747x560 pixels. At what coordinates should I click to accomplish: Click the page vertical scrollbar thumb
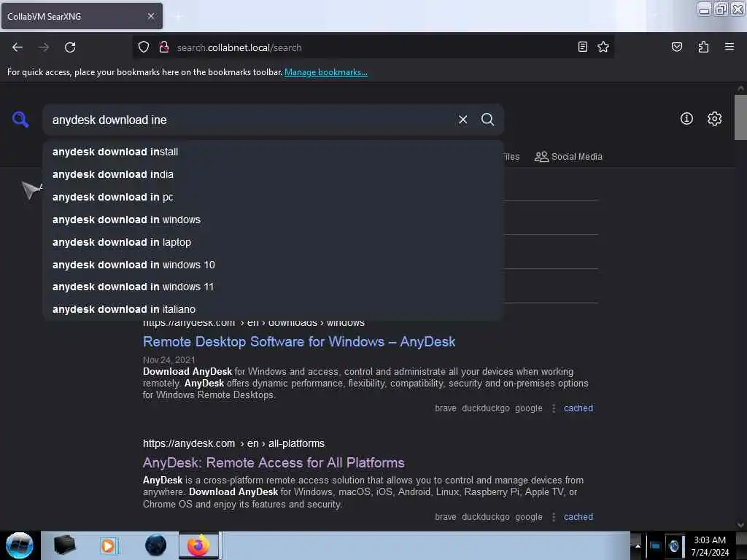(x=740, y=117)
